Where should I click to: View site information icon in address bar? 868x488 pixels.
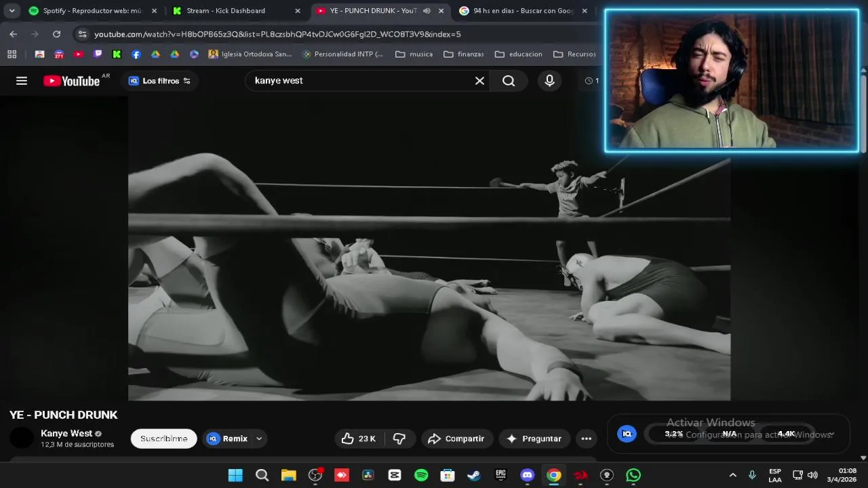pyautogui.click(x=82, y=34)
